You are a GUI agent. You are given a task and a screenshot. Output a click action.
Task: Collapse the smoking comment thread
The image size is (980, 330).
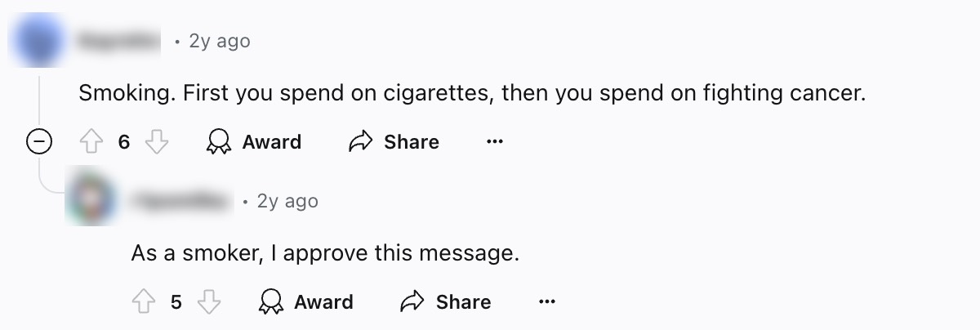pyautogui.click(x=38, y=143)
